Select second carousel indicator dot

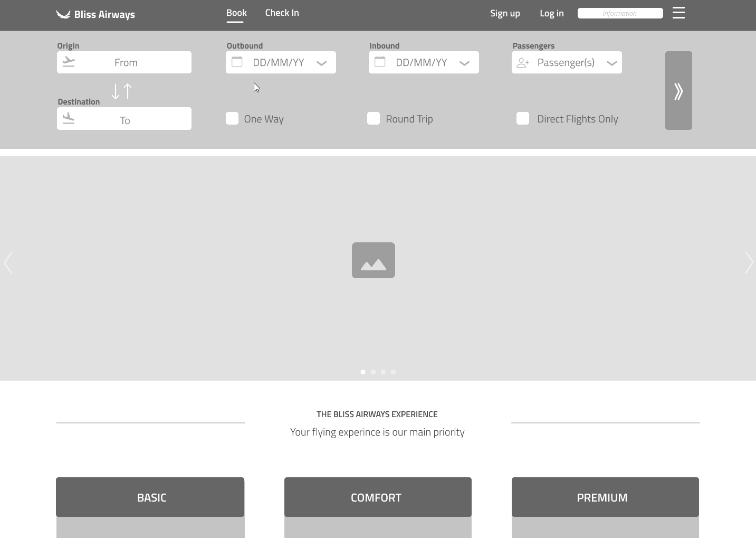(x=373, y=372)
